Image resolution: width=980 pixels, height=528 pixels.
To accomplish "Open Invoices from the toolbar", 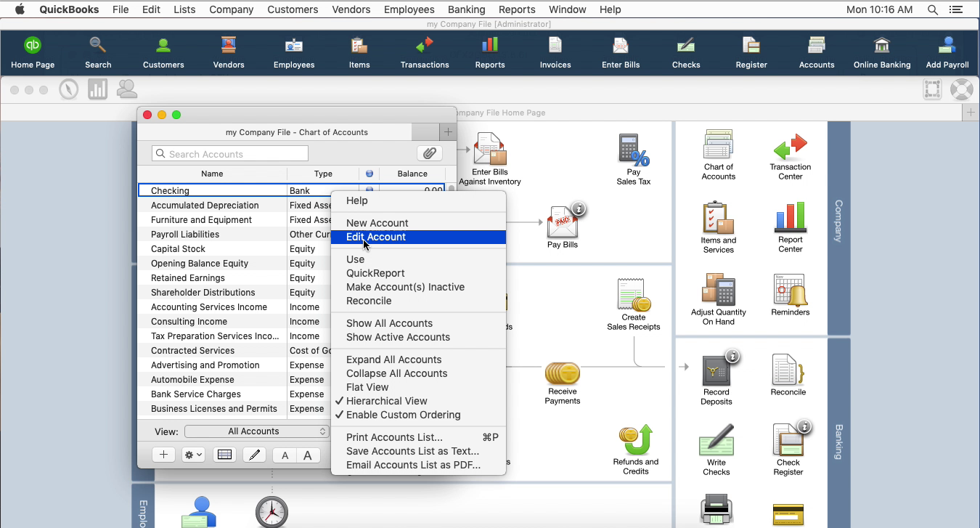I will [x=555, y=53].
